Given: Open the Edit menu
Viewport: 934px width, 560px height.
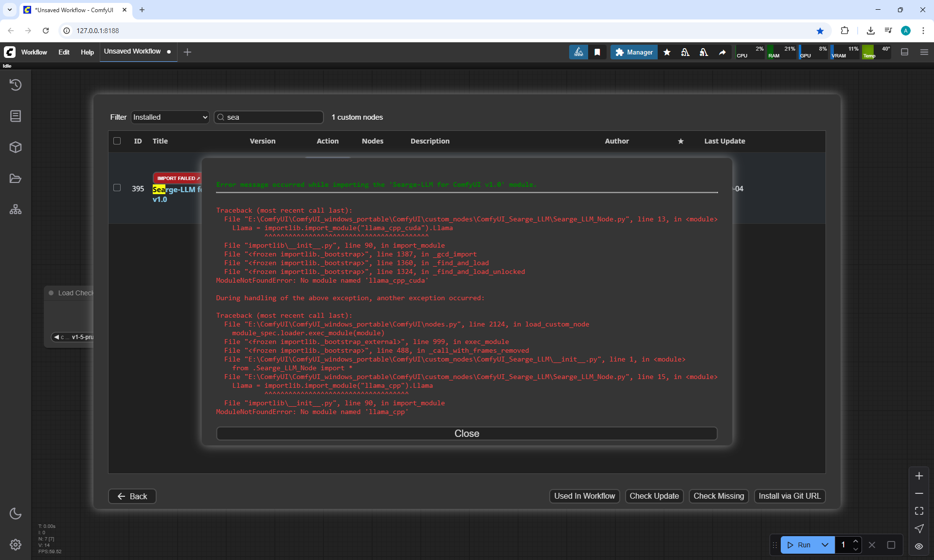Looking at the screenshot, I should tap(64, 52).
